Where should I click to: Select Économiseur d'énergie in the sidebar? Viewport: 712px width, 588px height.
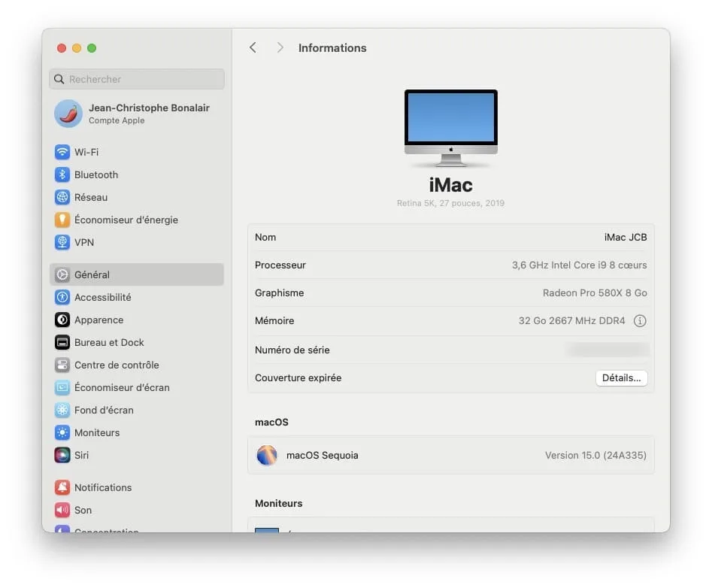120,220
